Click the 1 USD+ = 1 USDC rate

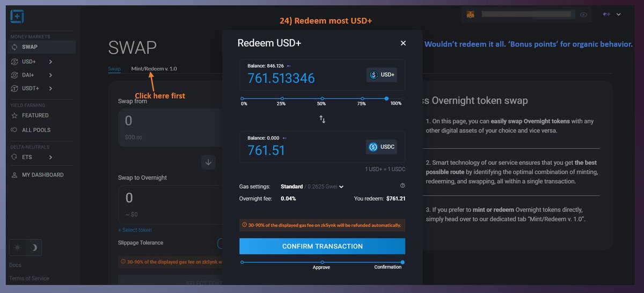click(x=385, y=169)
